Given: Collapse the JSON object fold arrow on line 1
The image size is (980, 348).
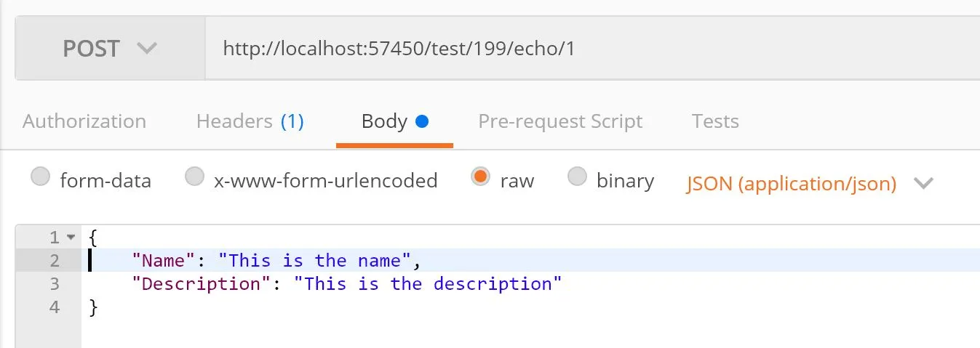Looking at the screenshot, I should tap(71, 238).
